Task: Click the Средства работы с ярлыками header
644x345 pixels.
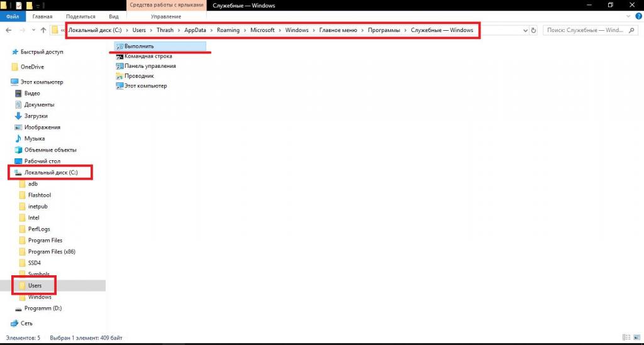Action: point(166,5)
